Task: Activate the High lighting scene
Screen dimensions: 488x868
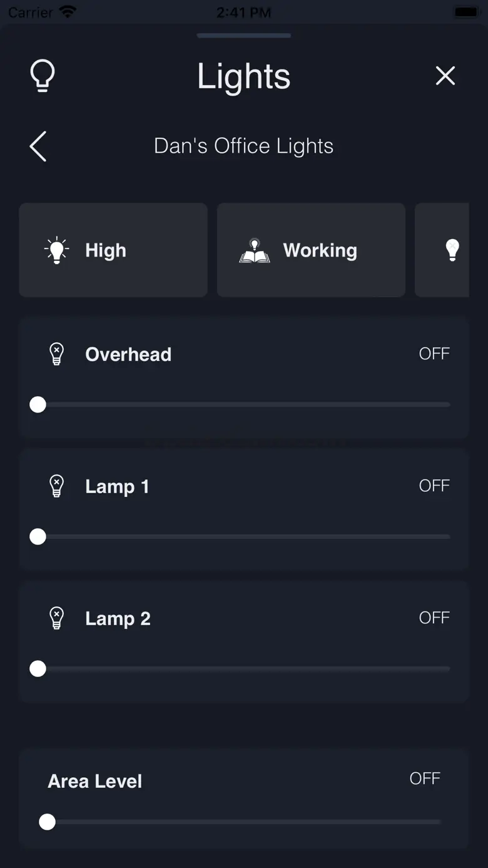Action: click(x=113, y=250)
